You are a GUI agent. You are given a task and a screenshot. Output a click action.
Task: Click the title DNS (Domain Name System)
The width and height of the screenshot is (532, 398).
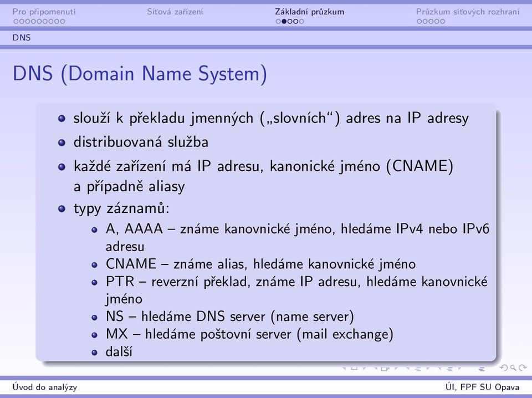tap(140, 74)
